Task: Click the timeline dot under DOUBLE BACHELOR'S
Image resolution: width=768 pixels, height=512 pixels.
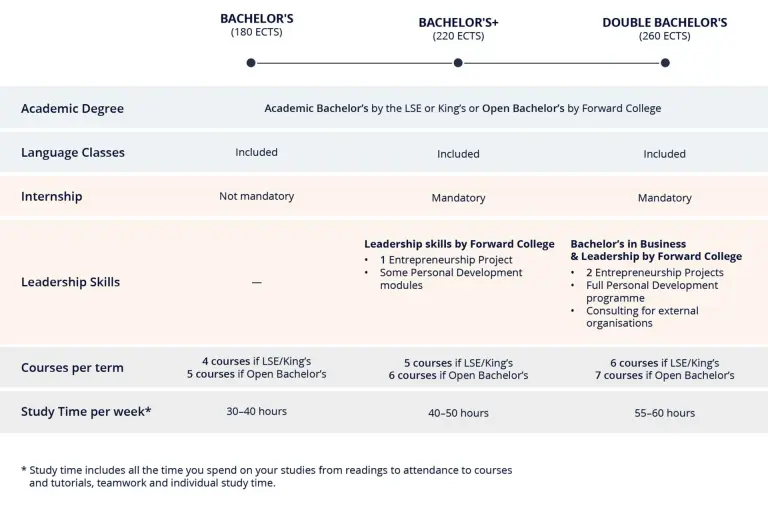Action: 665,63
